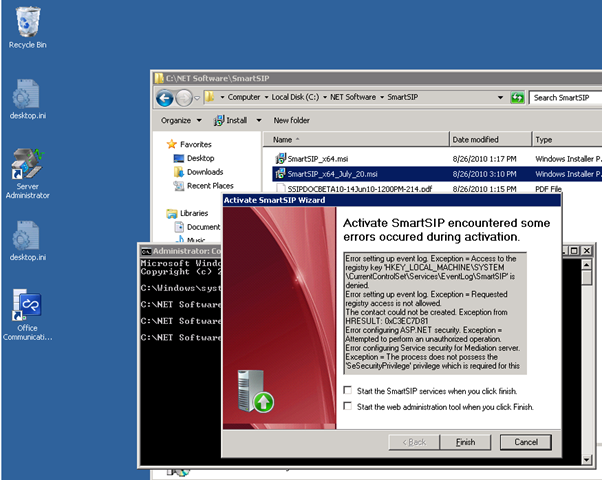Screen dimensions: 602x480
Task: Navigate to Local Disk (C:) breadcrumb
Action: pos(295,97)
